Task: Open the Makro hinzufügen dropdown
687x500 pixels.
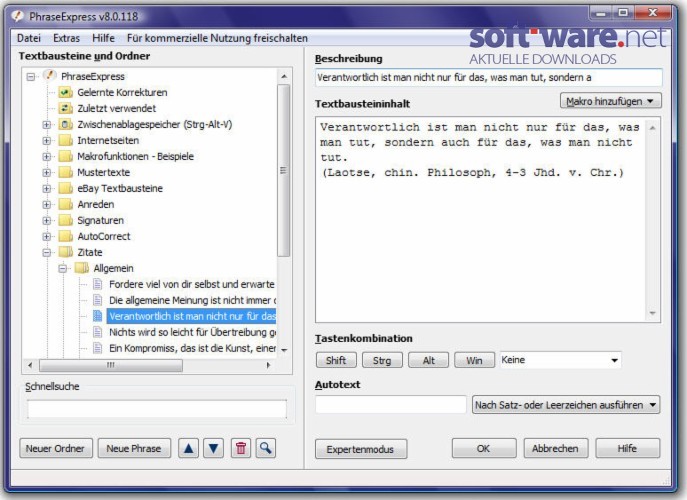Action: (x=611, y=101)
